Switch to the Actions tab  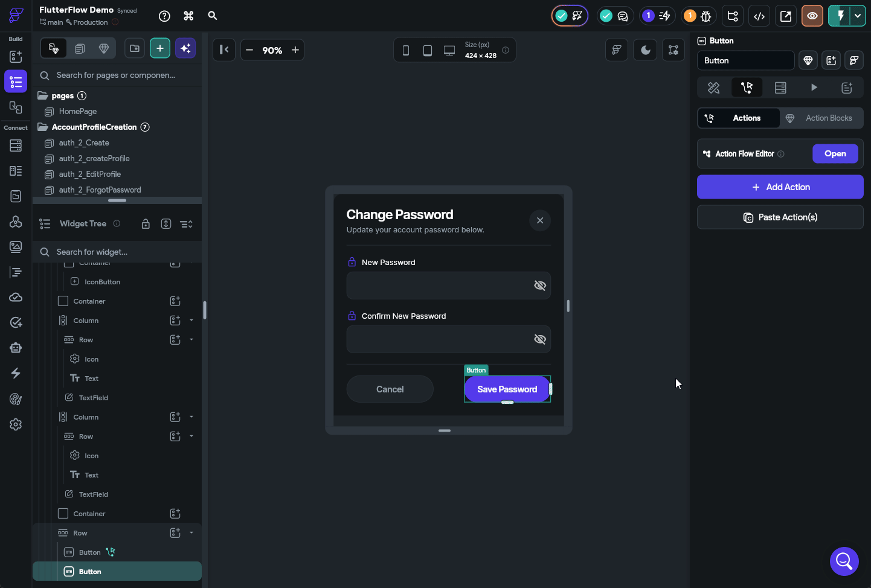coord(738,118)
